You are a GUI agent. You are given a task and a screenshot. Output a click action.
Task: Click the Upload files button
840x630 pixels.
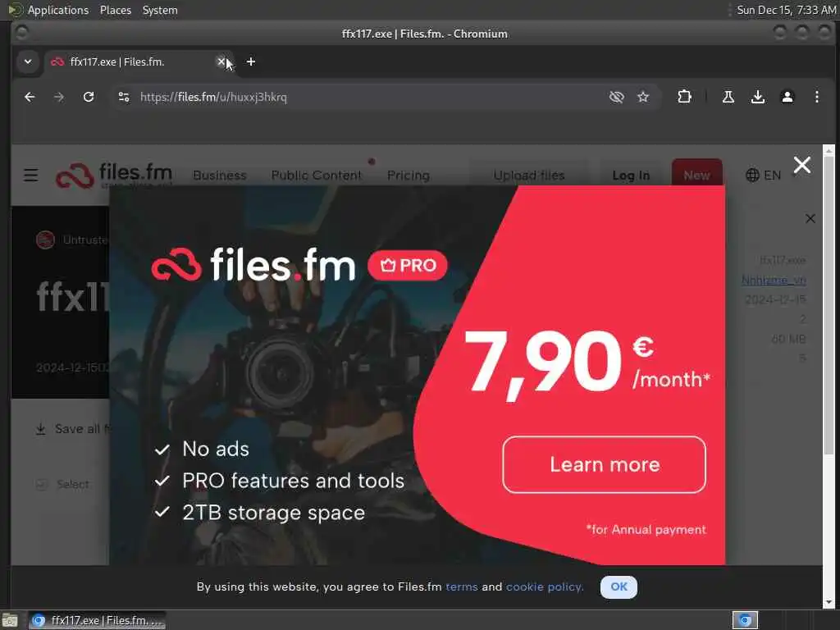tap(529, 176)
